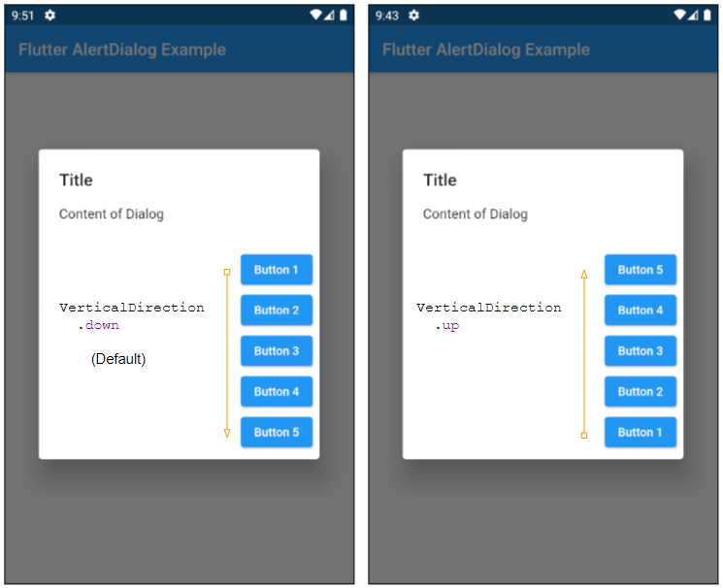This screenshot has width=723, height=588.
Task: Tap Button 4 in the left dialog
Action: point(277,392)
